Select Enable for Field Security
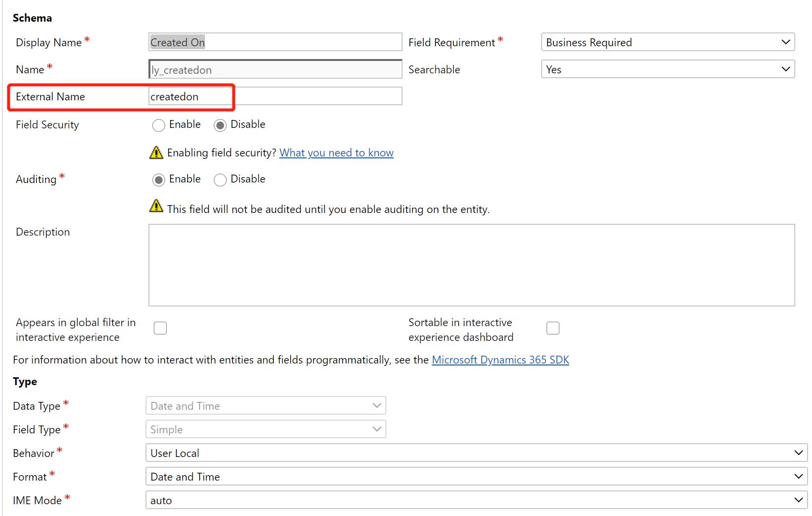Image resolution: width=812 pixels, height=516 pixels. (159, 125)
